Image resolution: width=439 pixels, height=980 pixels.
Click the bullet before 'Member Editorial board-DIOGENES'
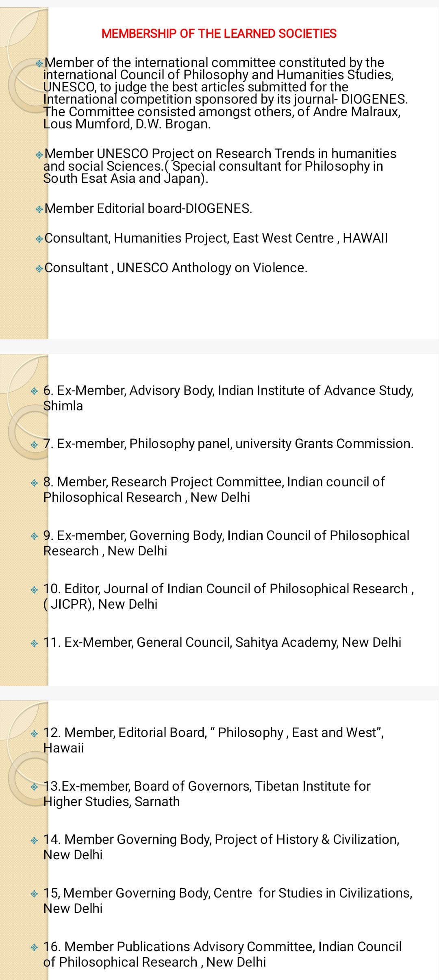(x=39, y=209)
